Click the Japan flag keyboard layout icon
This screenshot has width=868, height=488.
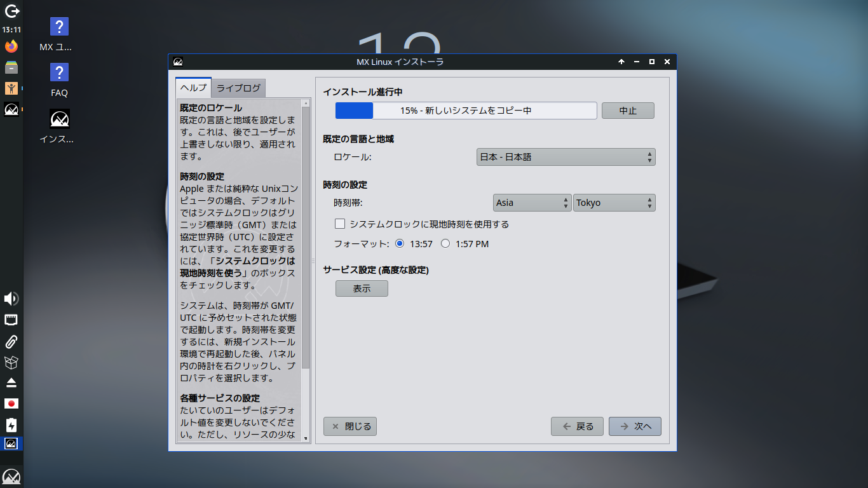pos(11,403)
